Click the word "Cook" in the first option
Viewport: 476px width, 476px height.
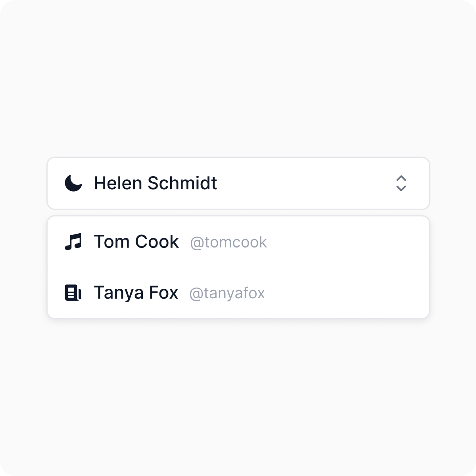157,242
